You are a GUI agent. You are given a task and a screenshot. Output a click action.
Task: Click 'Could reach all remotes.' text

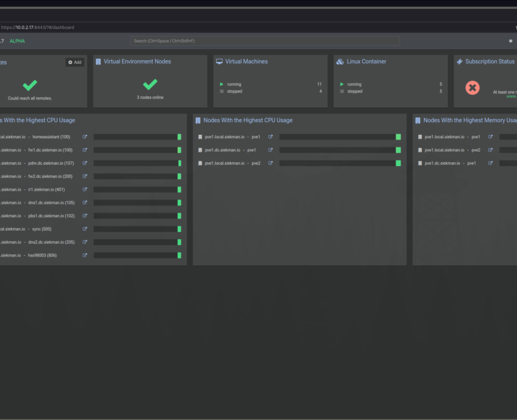(30, 98)
